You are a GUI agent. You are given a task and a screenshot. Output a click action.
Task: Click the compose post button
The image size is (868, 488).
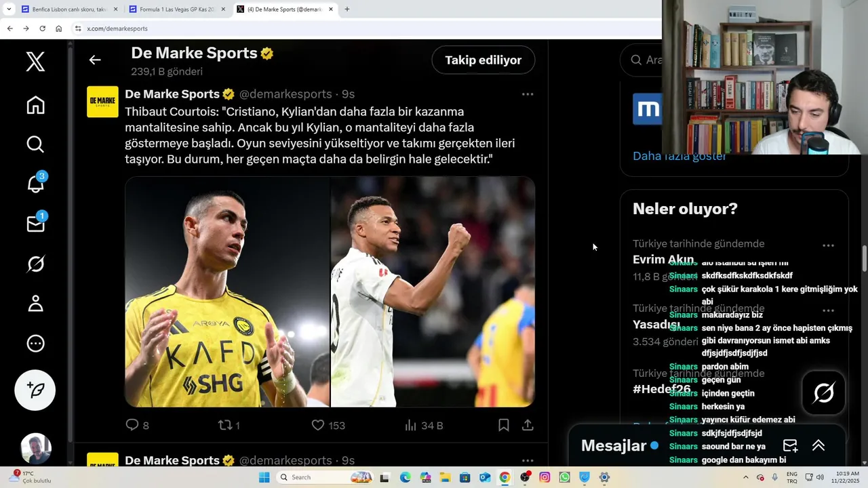tap(35, 390)
